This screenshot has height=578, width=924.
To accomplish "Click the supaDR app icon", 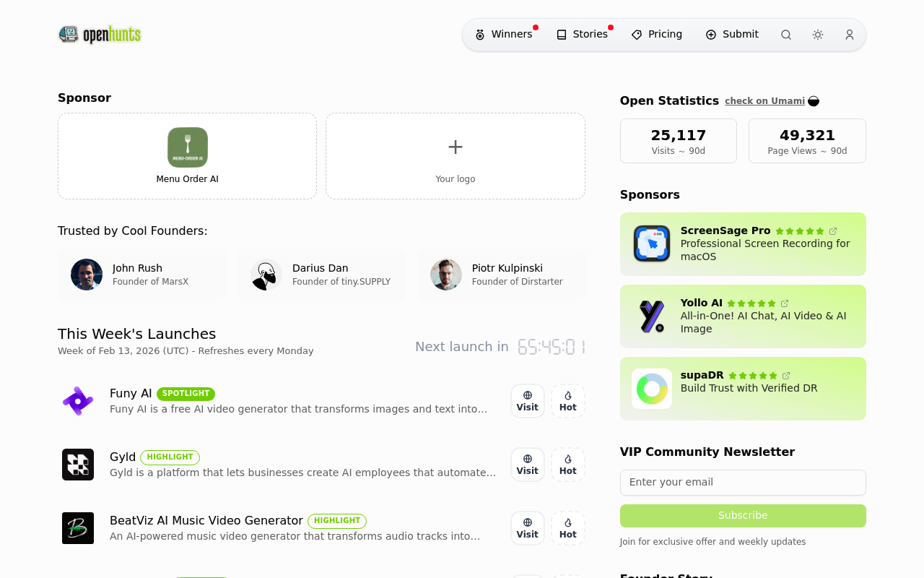I will point(652,389).
